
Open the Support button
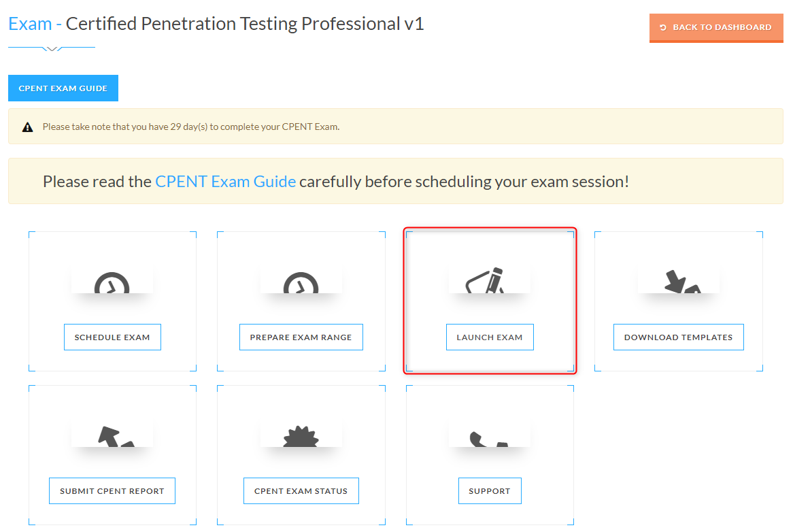pyautogui.click(x=490, y=491)
